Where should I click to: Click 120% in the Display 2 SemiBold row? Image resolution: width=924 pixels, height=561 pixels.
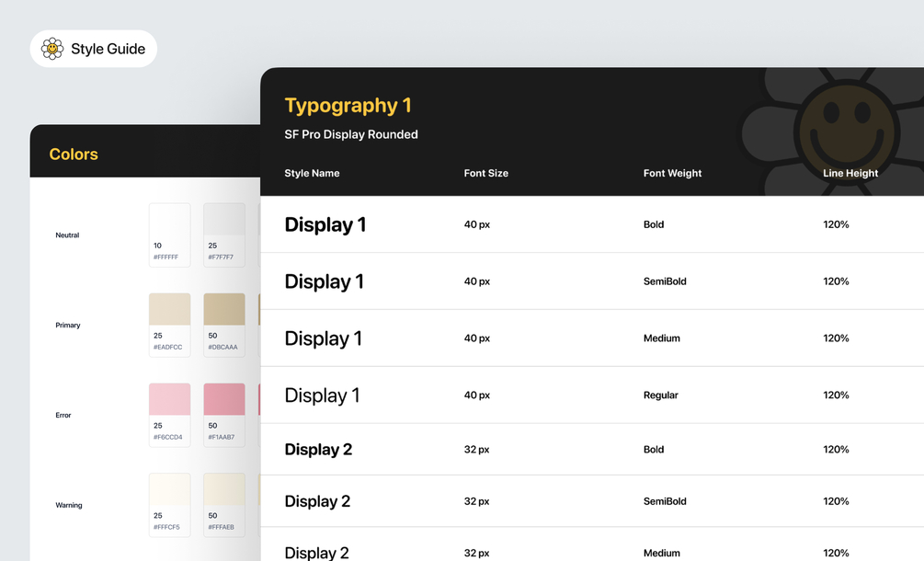[836, 501]
